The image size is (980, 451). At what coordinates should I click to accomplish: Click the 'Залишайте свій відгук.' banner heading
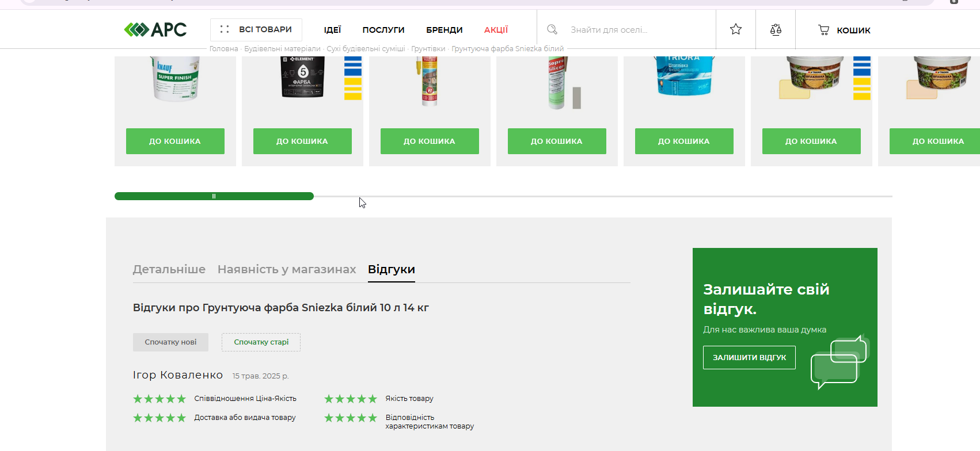(766, 299)
